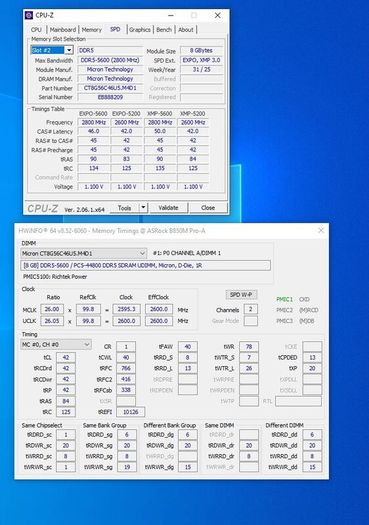This screenshot has width=369, height=525.
Task: Click the tWR value field 78
Action: click(x=249, y=347)
